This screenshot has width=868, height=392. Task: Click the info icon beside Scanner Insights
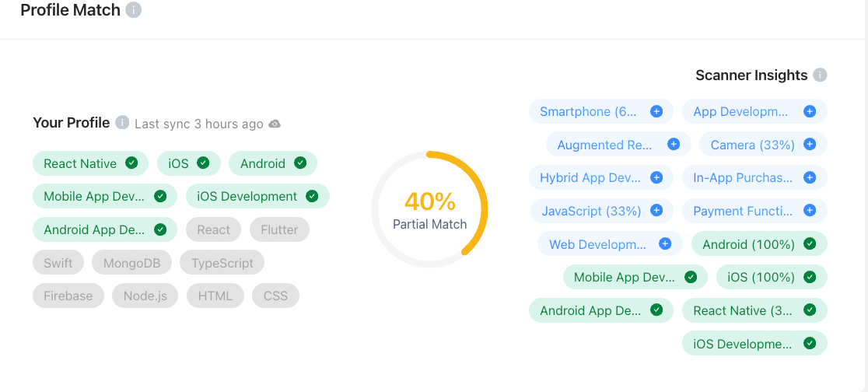coord(820,75)
